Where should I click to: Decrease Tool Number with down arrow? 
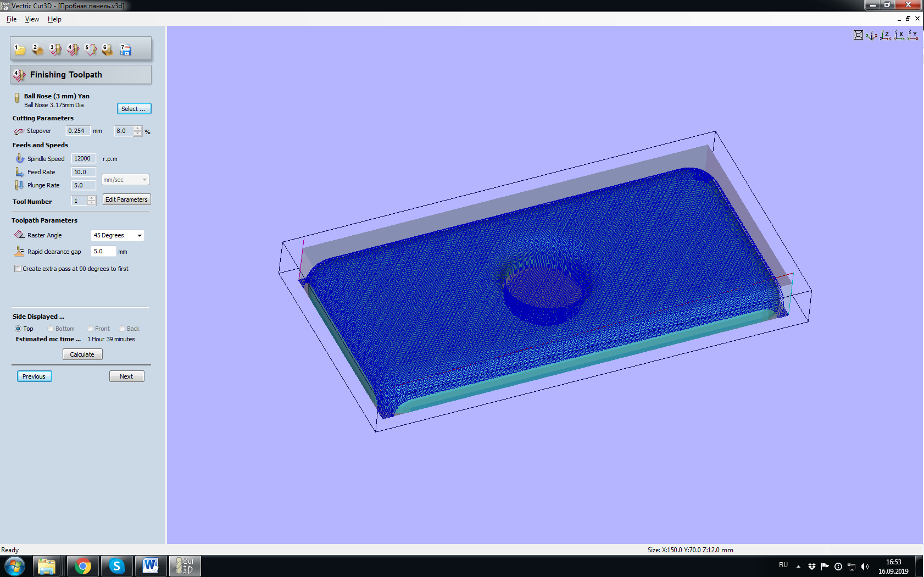92,203
